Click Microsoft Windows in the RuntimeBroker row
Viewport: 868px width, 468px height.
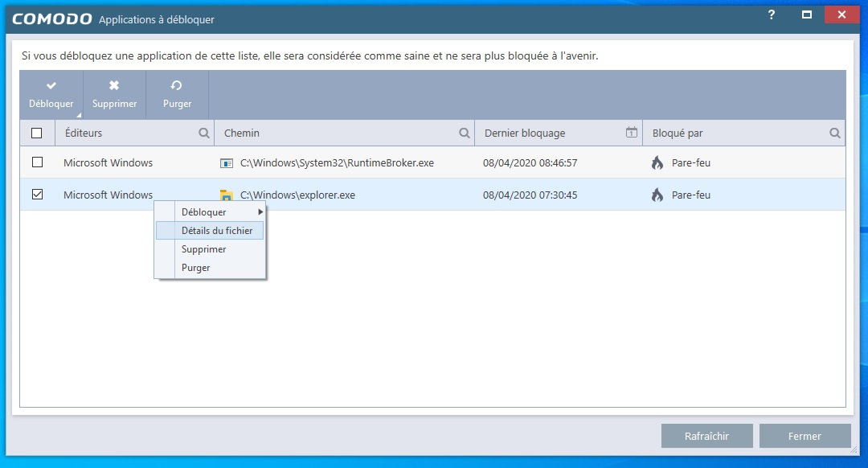pyautogui.click(x=108, y=162)
